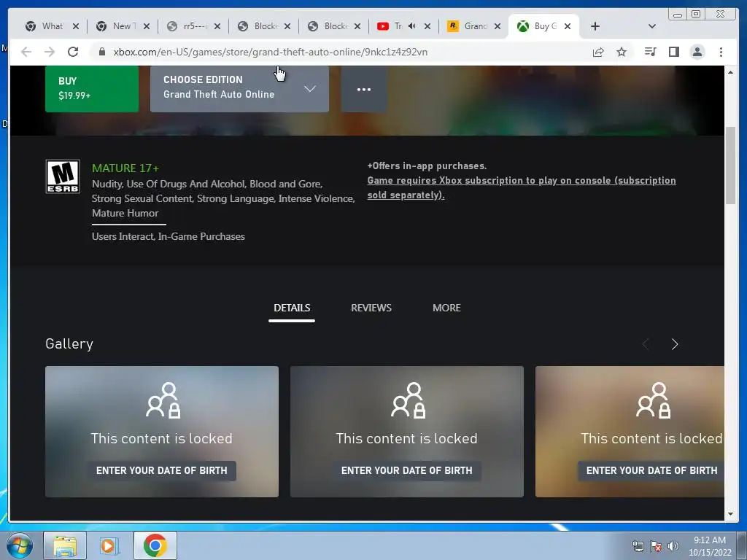Click the Gallery heading

click(69, 344)
